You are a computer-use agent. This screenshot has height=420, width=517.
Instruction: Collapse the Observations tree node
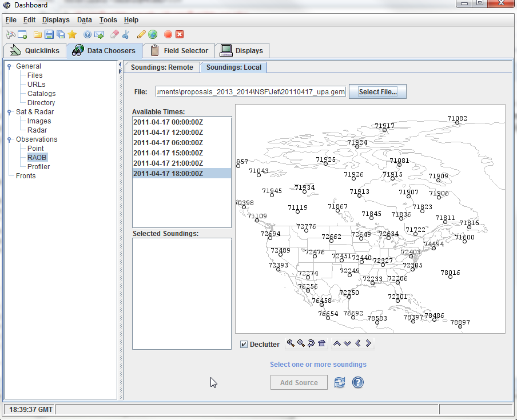10,139
